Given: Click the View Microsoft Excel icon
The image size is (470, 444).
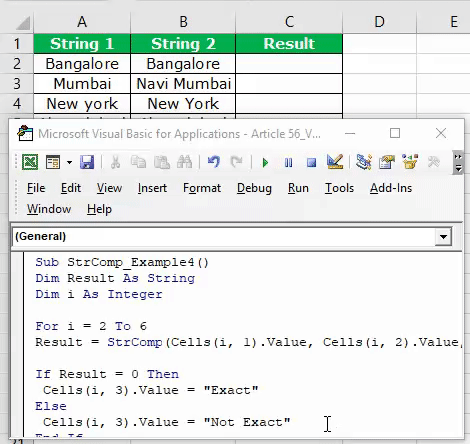Looking at the screenshot, I should (30, 162).
